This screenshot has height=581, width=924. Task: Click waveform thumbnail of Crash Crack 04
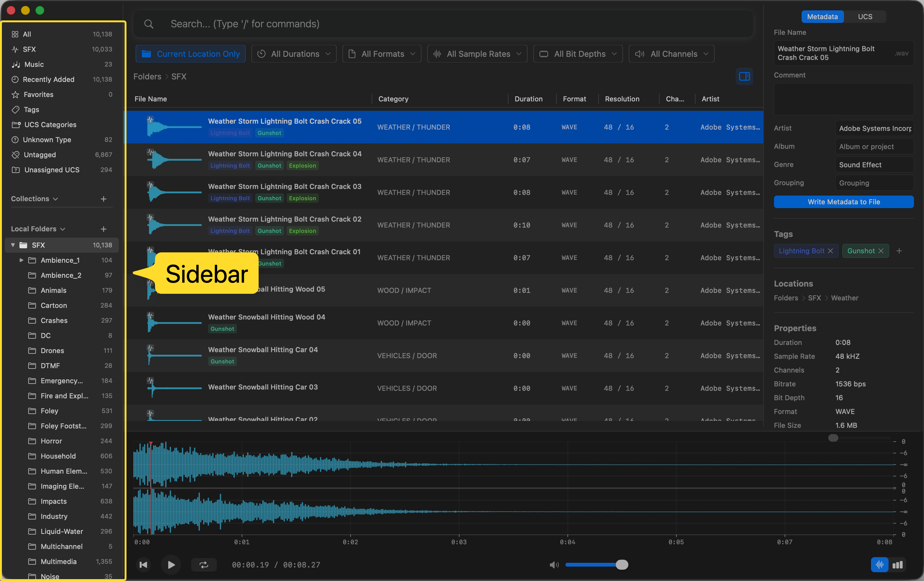tap(174, 160)
